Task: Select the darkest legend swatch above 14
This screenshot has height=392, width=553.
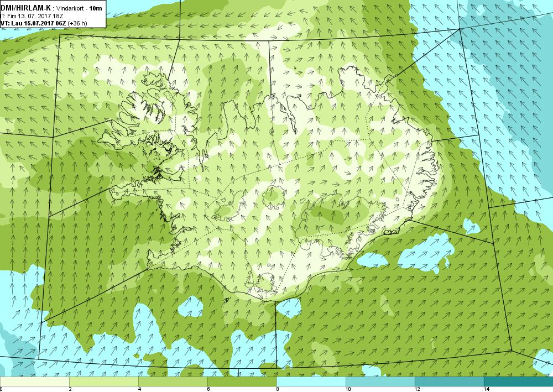Action: click(519, 382)
